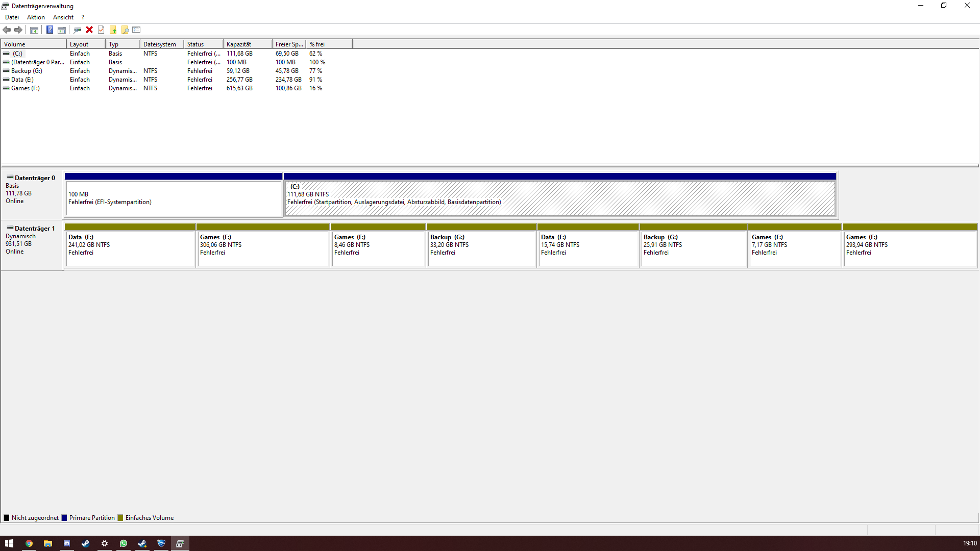
Task: Click the Einfaches Volume olive legend swatch
Action: (120, 518)
